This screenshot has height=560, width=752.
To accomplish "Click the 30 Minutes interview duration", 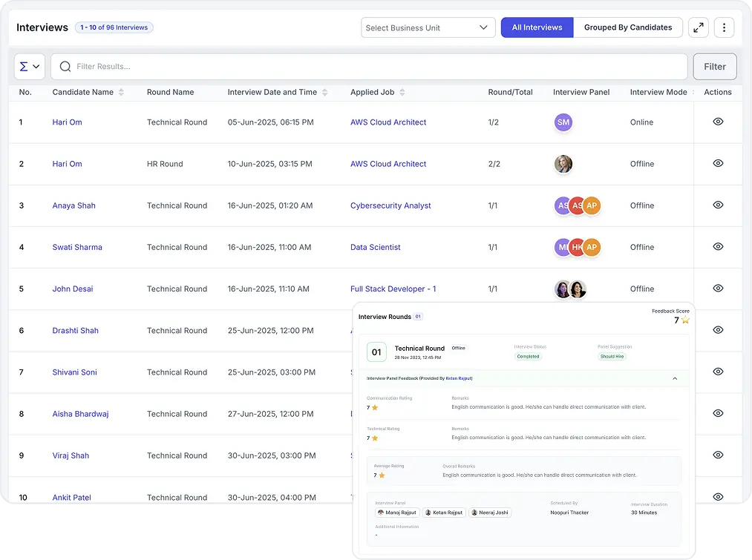I will tap(644, 513).
